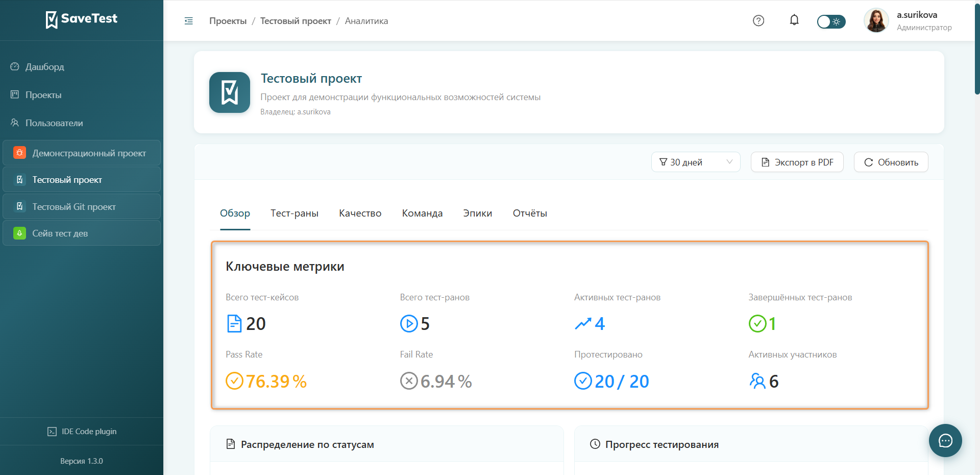Switch to Обзор tab
The height and width of the screenshot is (475, 980).
point(235,213)
